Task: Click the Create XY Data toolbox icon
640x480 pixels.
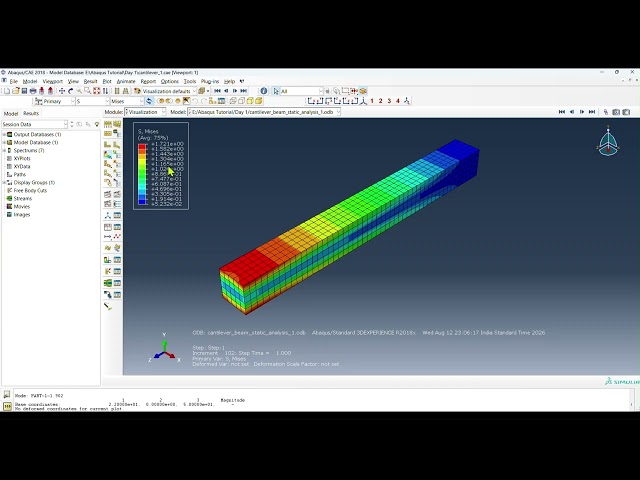Action: [108, 227]
